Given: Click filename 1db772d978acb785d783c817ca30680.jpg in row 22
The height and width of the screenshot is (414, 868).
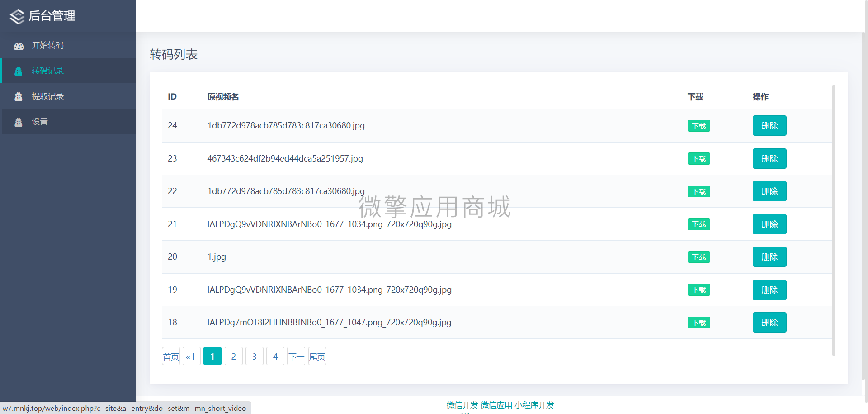Looking at the screenshot, I should (286, 191).
